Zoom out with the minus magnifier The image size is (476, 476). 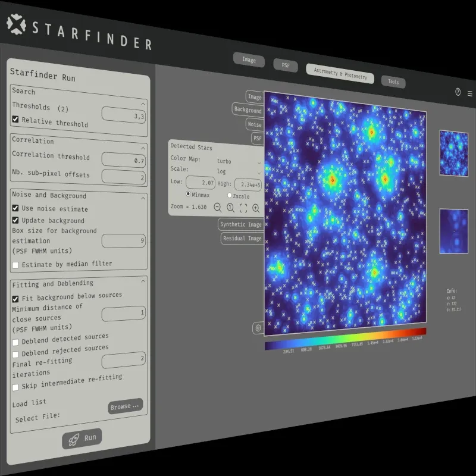click(218, 207)
